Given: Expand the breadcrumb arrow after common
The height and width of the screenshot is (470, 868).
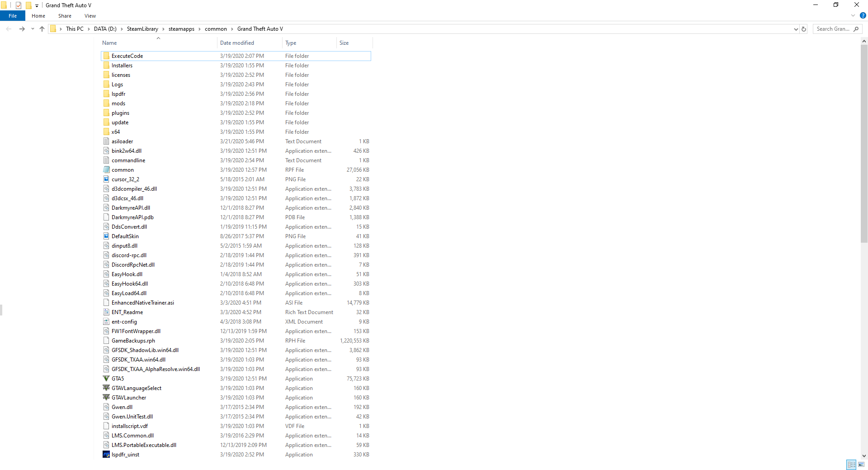Looking at the screenshot, I should click(232, 29).
